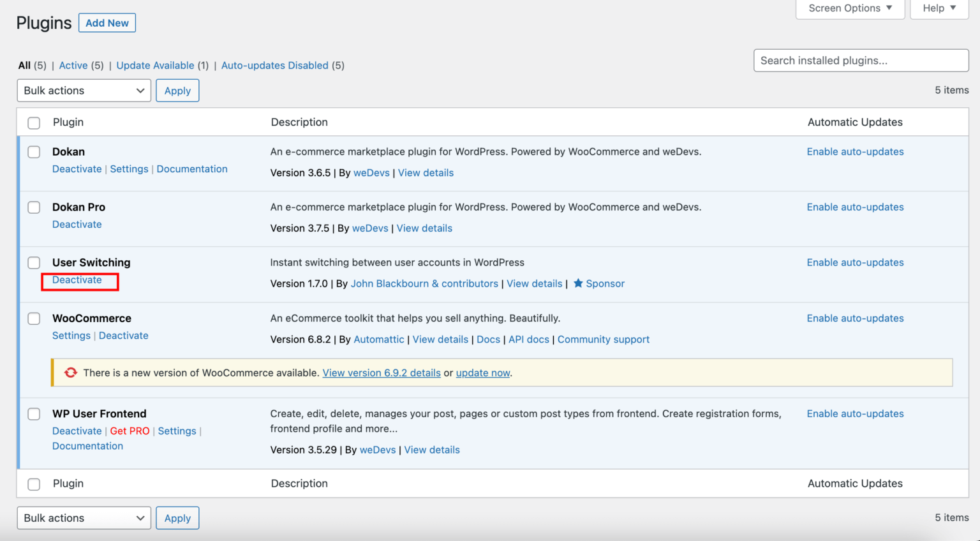Show plugins with Update Available

click(x=155, y=65)
